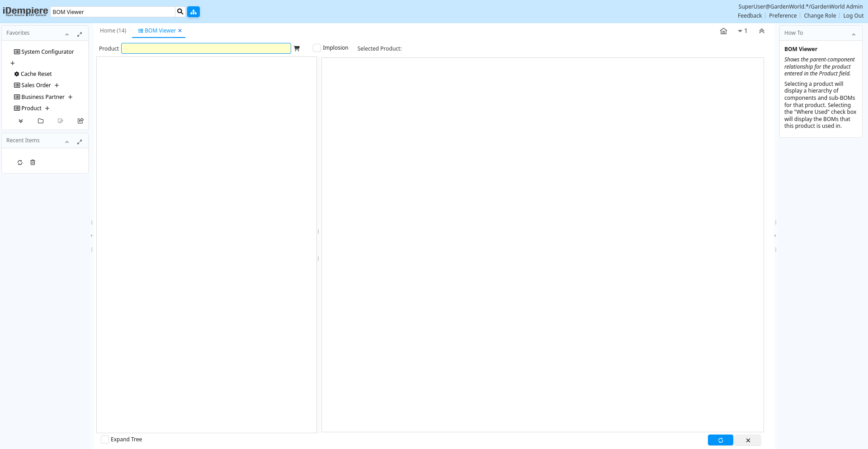Click the product lookup cart icon
The image size is (868, 449).
pyautogui.click(x=297, y=48)
